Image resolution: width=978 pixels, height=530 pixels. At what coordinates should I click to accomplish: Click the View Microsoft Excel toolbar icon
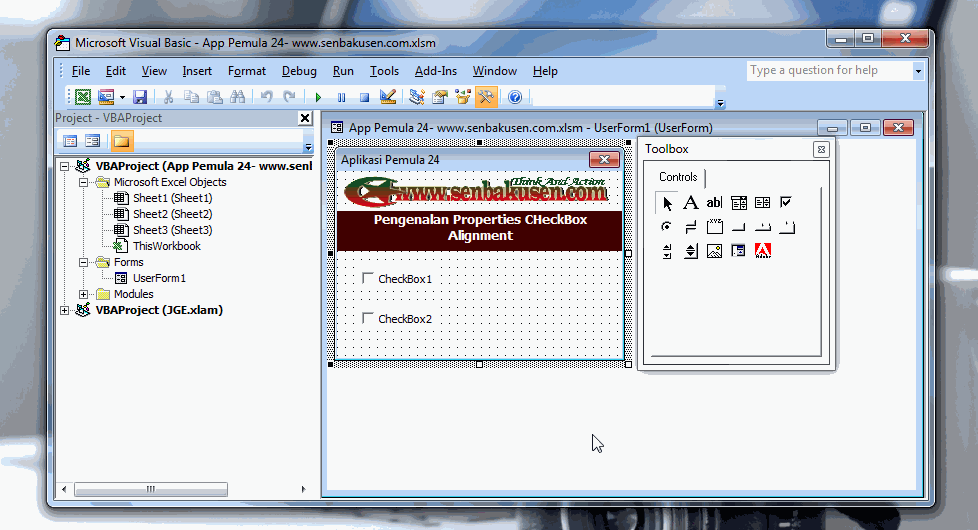tap(83, 97)
